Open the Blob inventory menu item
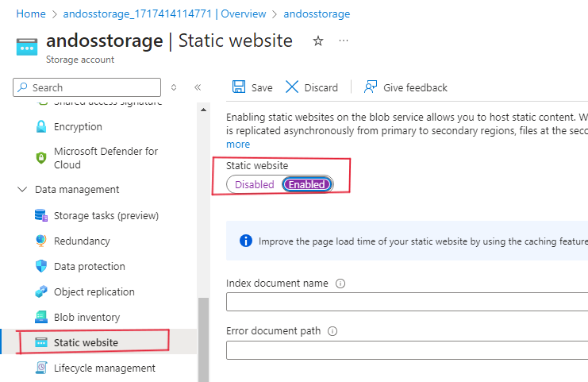The height and width of the screenshot is (382, 588). (x=86, y=318)
